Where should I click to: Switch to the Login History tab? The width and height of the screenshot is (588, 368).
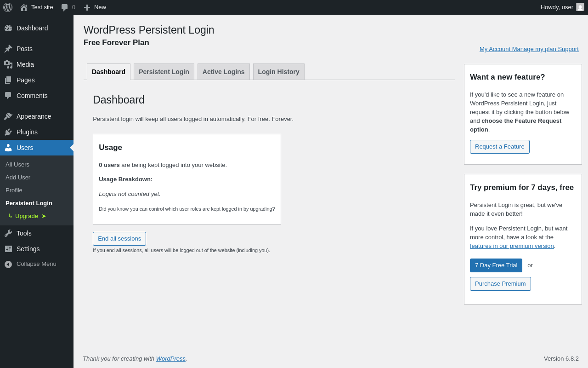(278, 72)
